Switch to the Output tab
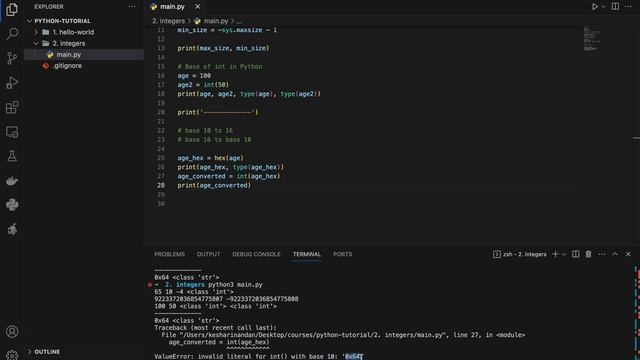This screenshot has width=640, height=360. point(208,254)
